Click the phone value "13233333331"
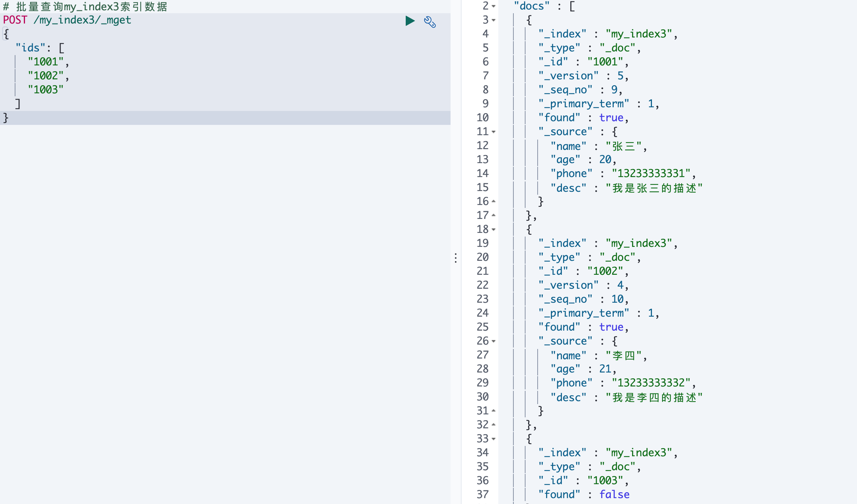The width and height of the screenshot is (857, 504). pyautogui.click(x=651, y=174)
